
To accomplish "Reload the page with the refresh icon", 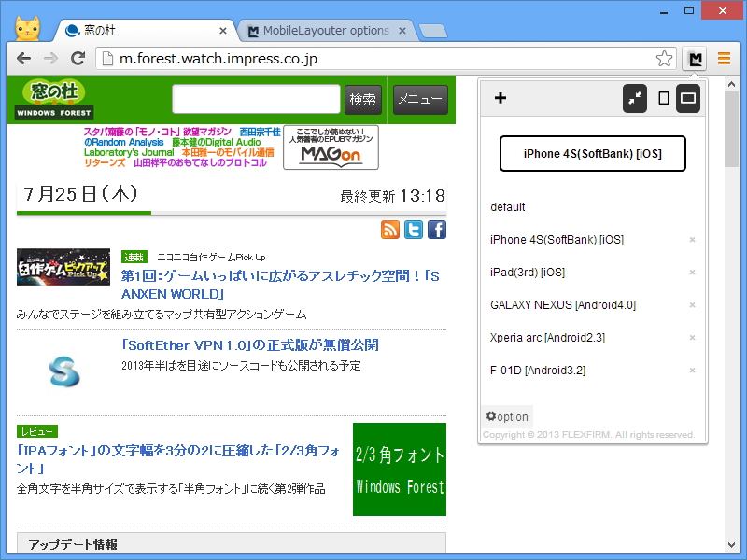I will 78,58.
